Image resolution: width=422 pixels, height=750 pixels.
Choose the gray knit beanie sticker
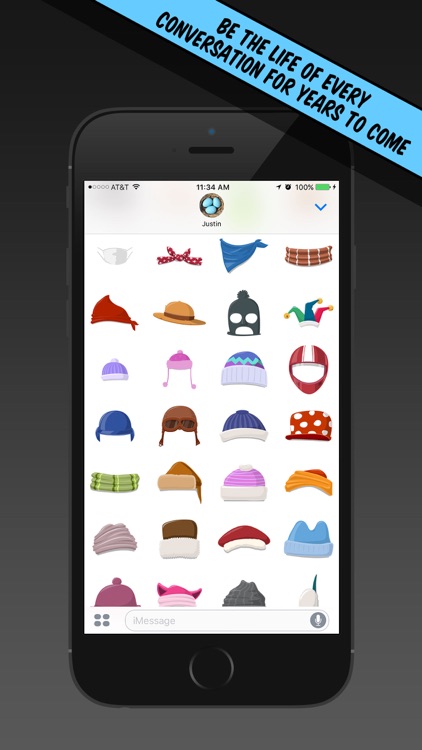tap(244, 594)
